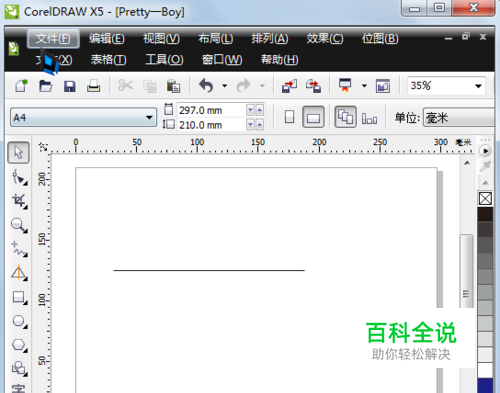Select the Shape edit tool

pos(19,177)
